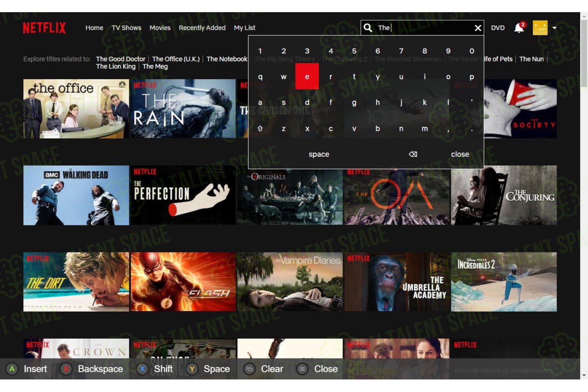Open The Conjuring thumbnail
Screen dimensions: 588x392
(504, 195)
